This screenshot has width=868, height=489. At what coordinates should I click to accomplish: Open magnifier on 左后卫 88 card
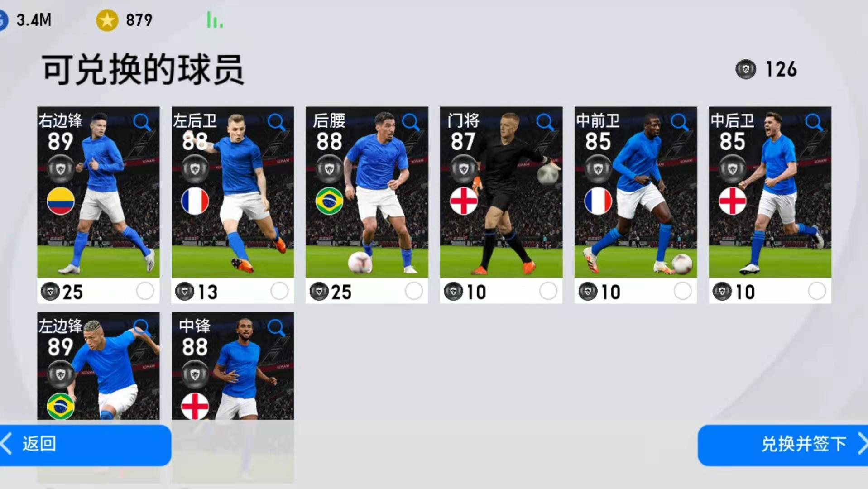point(276,122)
